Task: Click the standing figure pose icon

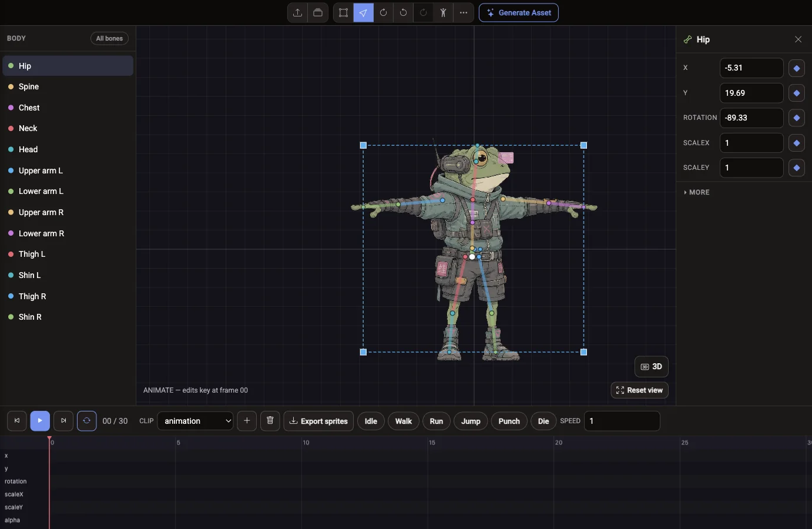Action: click(443, 12)
